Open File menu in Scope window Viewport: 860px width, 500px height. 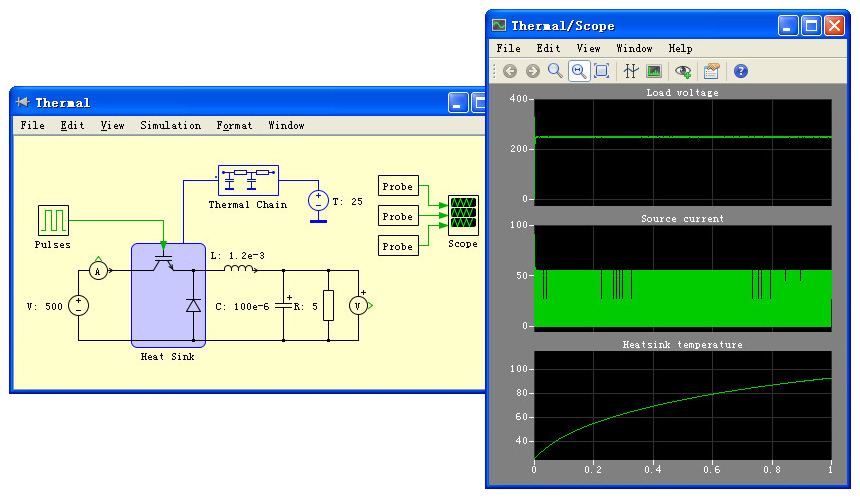(x=508, y=48)
